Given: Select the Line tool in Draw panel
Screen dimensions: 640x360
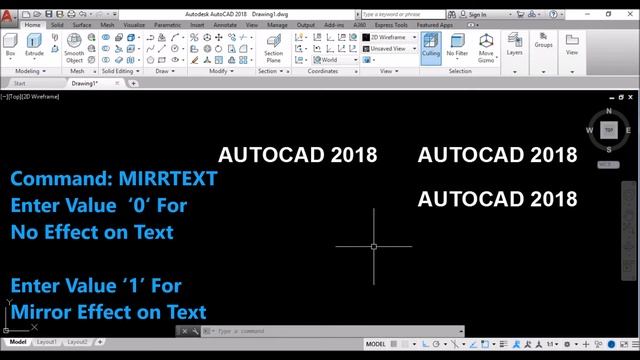Looking at the screenshot, I should (162, 49).
